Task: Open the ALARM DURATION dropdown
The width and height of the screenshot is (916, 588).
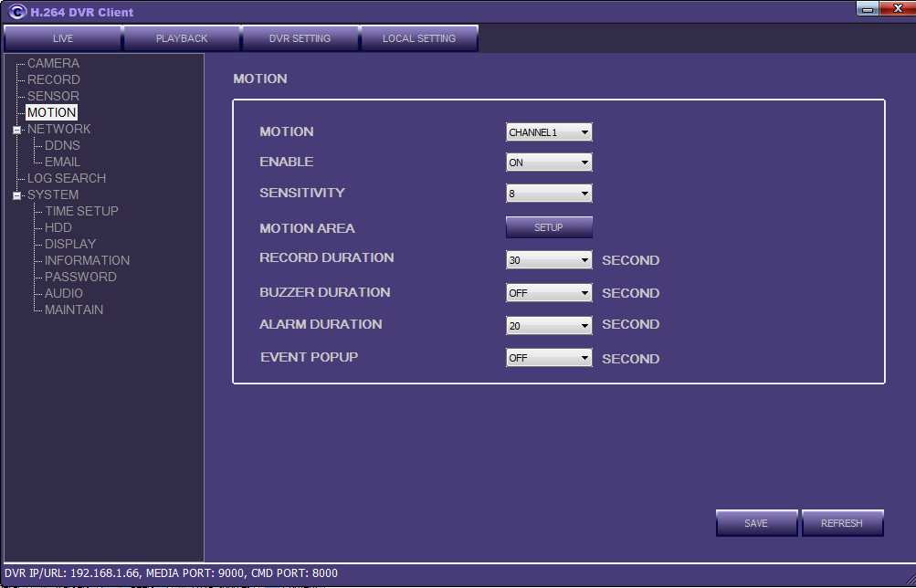Action: click(x=549, y=325)
